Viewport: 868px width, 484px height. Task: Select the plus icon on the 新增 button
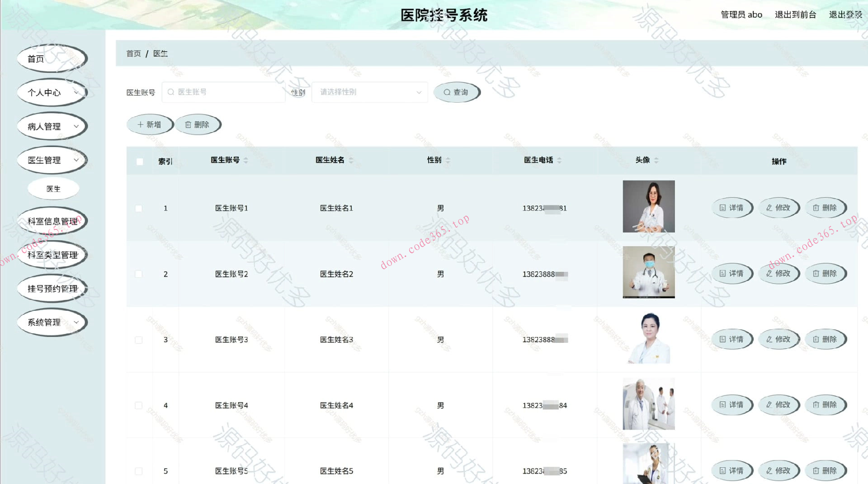click(x=141, y=124)
